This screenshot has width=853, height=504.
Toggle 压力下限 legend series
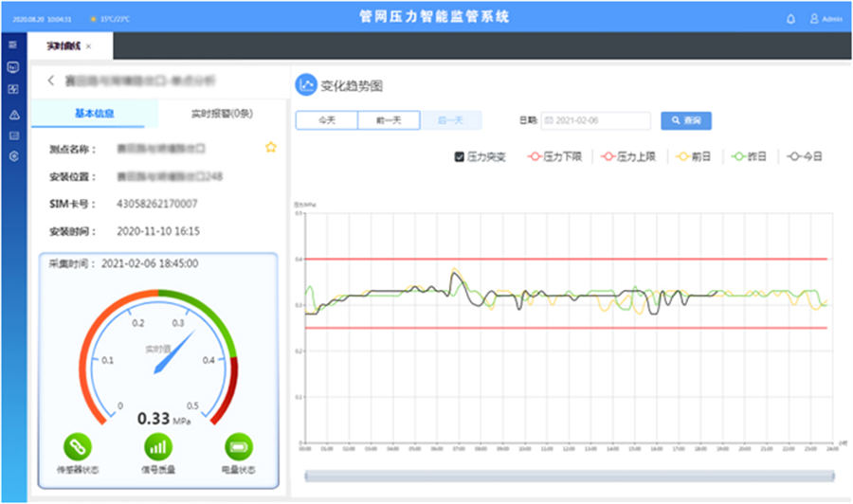(x=554, y=156)
